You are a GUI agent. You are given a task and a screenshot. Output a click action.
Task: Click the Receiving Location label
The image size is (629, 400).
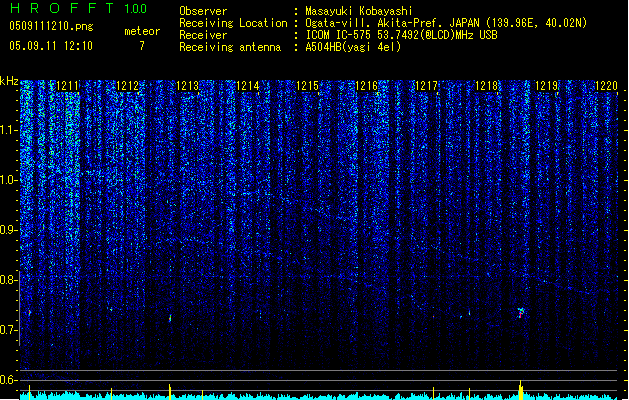click(233, 23)
